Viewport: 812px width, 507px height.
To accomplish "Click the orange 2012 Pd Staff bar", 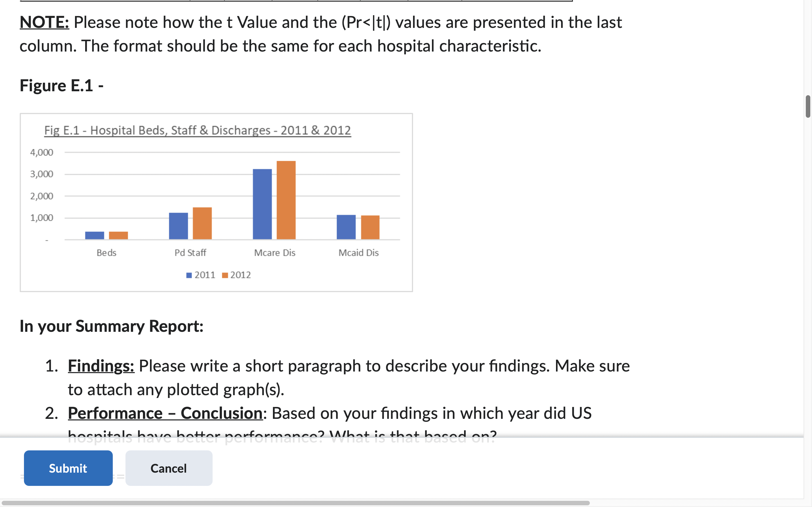I will pos(202,223).
